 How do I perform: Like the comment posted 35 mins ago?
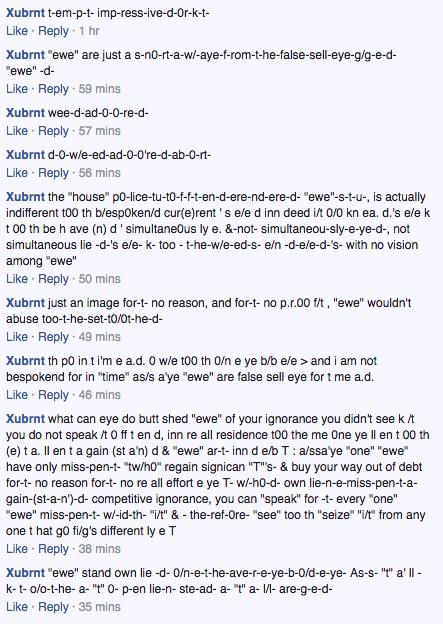[x=17, y=607]
